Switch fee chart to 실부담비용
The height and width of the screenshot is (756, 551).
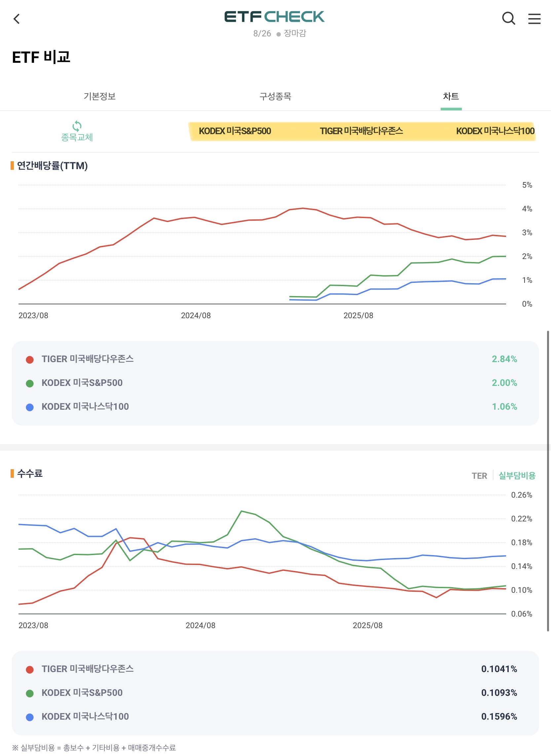517,476
